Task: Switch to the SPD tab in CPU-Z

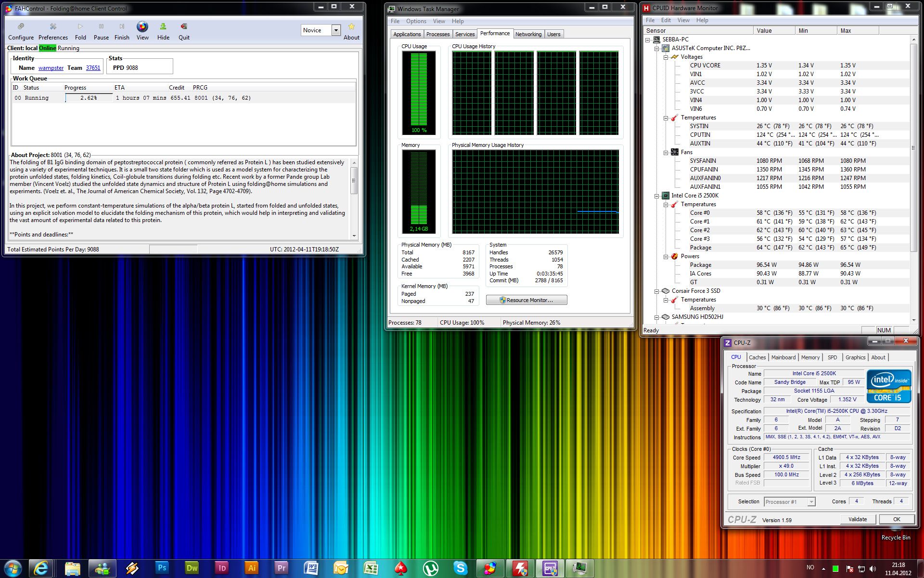Action: 832,357
